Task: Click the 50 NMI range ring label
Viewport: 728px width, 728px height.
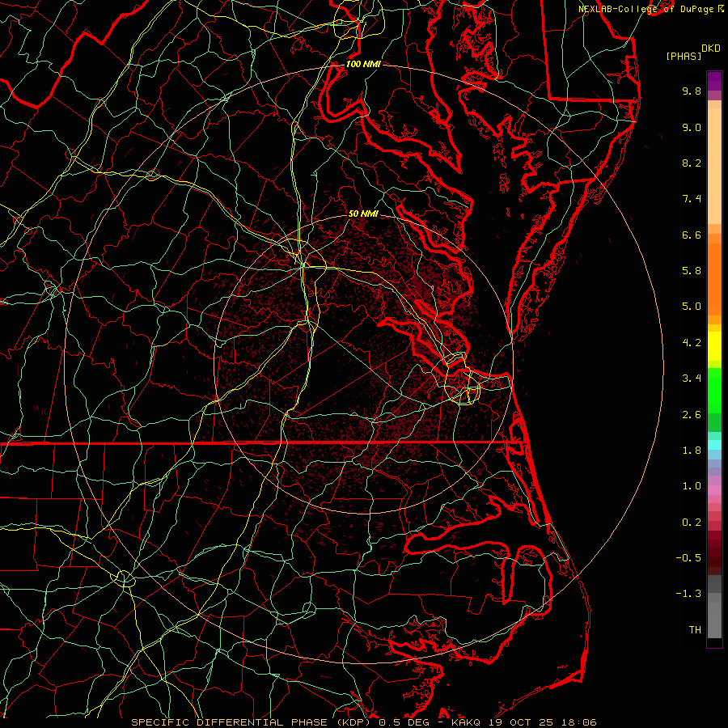Action: (x=363, y=214)
